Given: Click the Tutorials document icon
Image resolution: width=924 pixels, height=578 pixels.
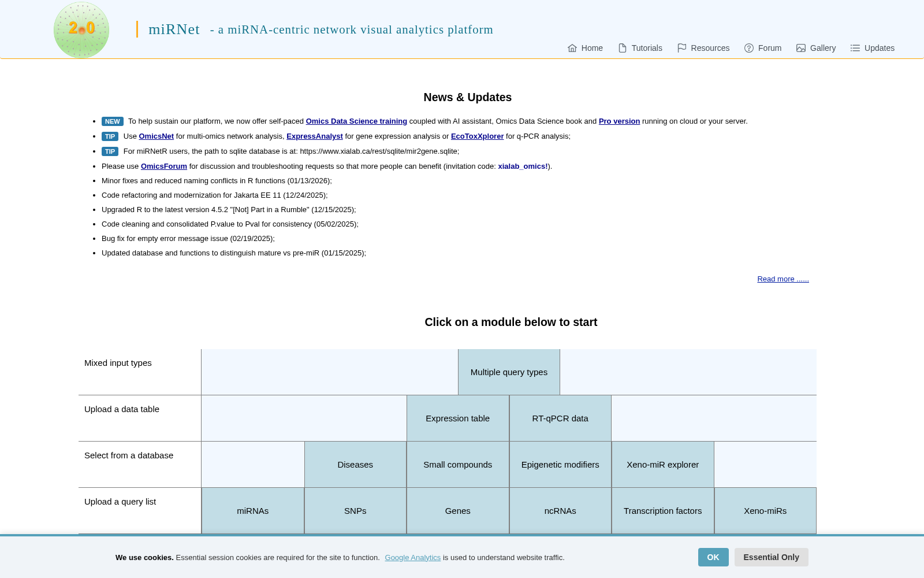Looking at the screenshot, I should tap(623, 48).
